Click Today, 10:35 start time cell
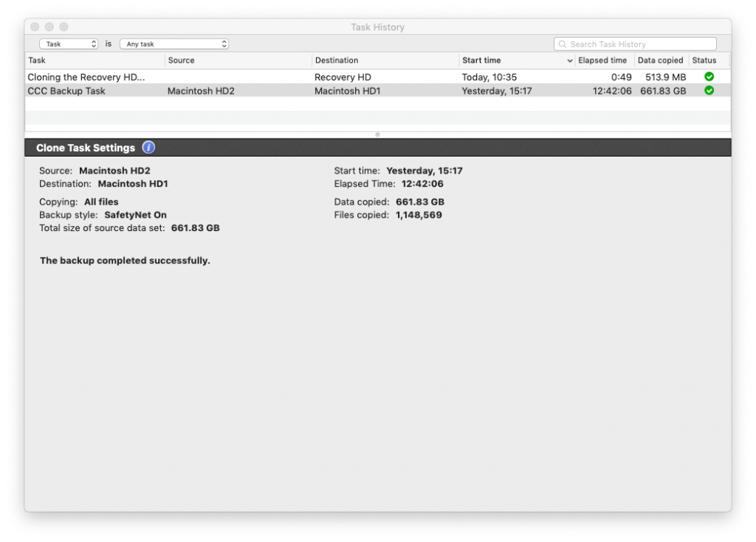This screenshot has height=542, width=756. pos(489,77)
